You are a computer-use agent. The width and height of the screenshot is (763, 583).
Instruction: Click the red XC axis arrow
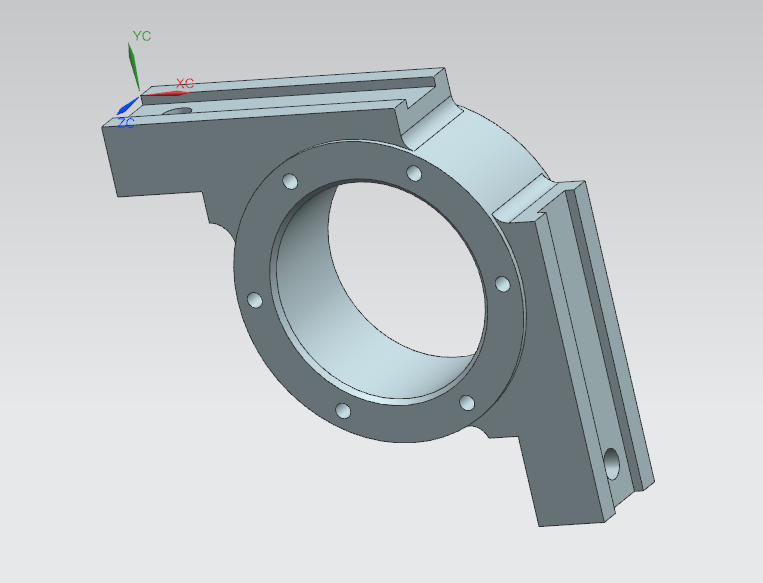point(164,93)
